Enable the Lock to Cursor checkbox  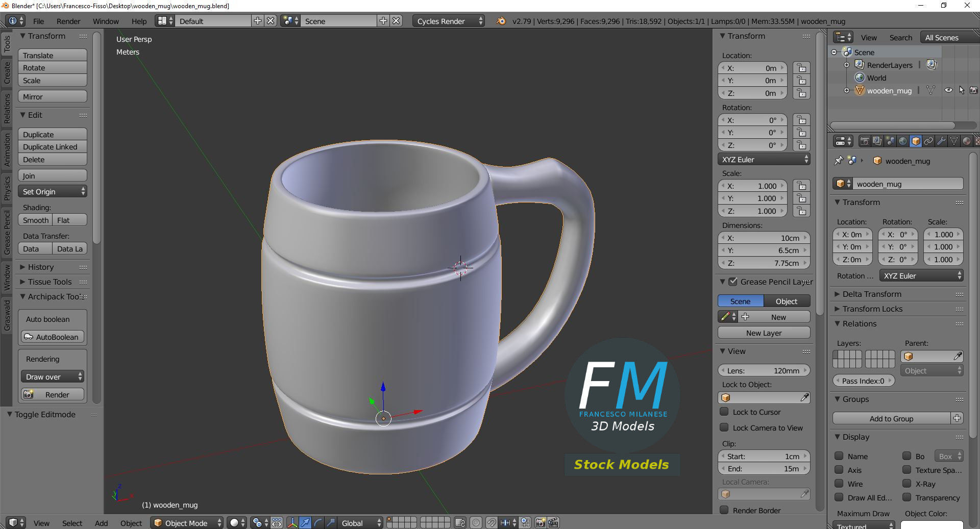724,412
